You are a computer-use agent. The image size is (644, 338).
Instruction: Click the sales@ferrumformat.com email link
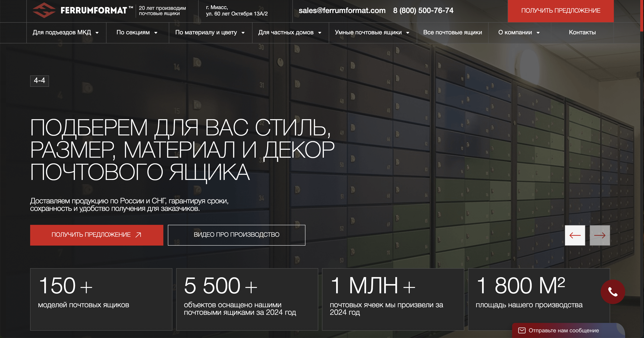342,11
